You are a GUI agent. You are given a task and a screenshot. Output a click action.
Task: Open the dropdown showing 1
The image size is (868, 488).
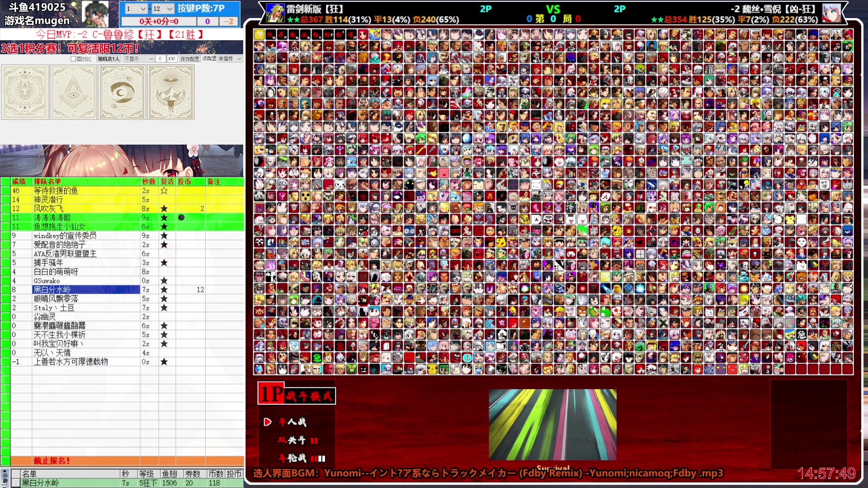click(136, 9)
